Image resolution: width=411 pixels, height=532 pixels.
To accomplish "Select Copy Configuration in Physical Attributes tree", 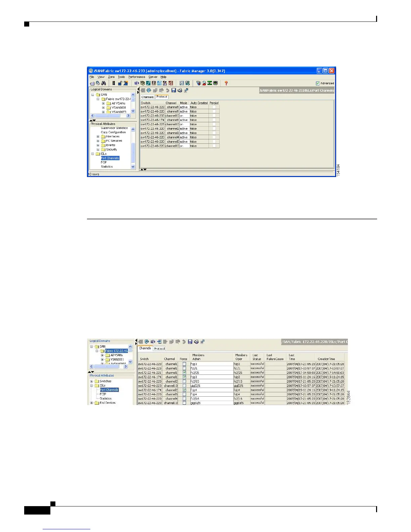I will click(113, 132).
